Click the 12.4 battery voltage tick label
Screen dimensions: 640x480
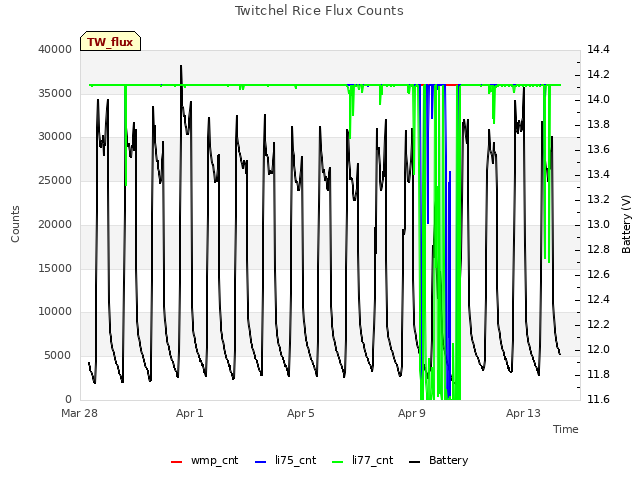[598, 300]
